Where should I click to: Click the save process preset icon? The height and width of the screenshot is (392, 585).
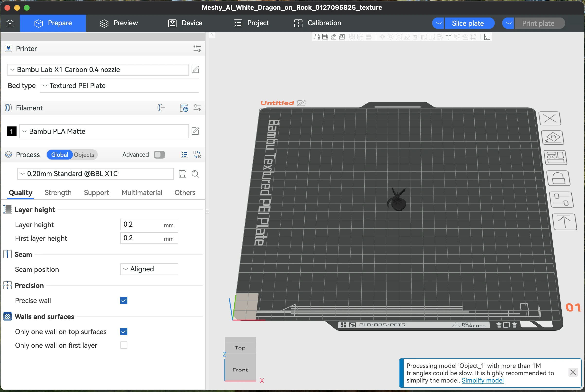point(182,174)
